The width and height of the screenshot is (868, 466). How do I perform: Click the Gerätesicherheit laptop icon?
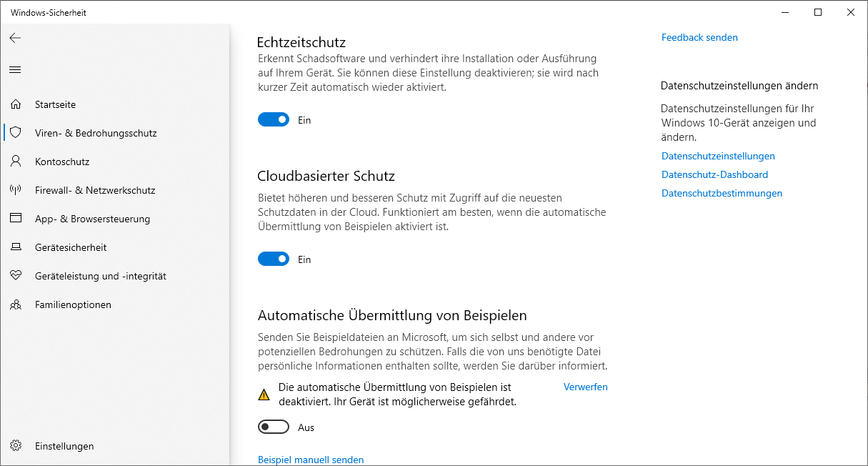pos(16,247)
